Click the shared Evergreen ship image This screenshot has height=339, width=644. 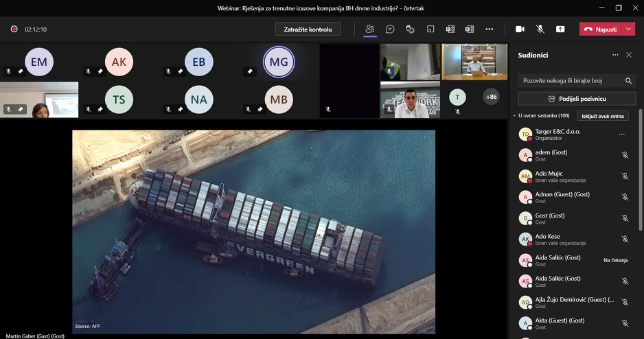point(254,232)
